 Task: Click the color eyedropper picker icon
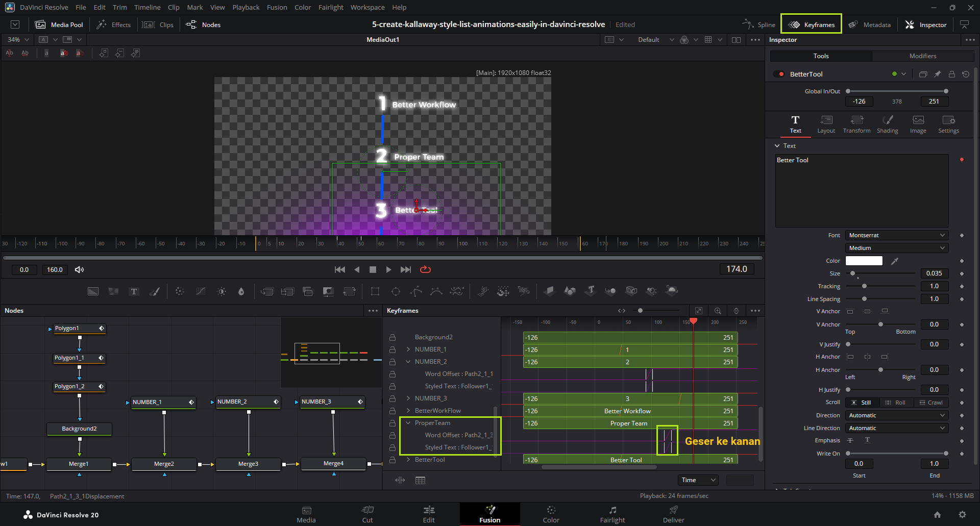894,261
